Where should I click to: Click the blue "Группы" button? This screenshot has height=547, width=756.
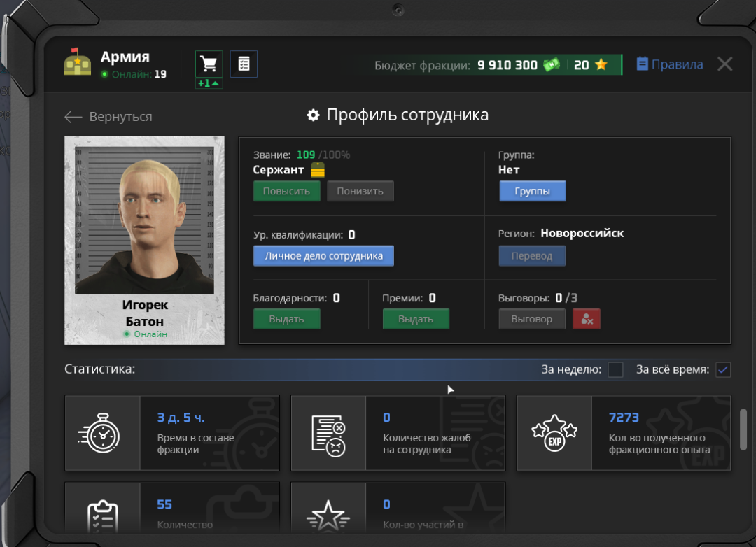coord(532,191)
